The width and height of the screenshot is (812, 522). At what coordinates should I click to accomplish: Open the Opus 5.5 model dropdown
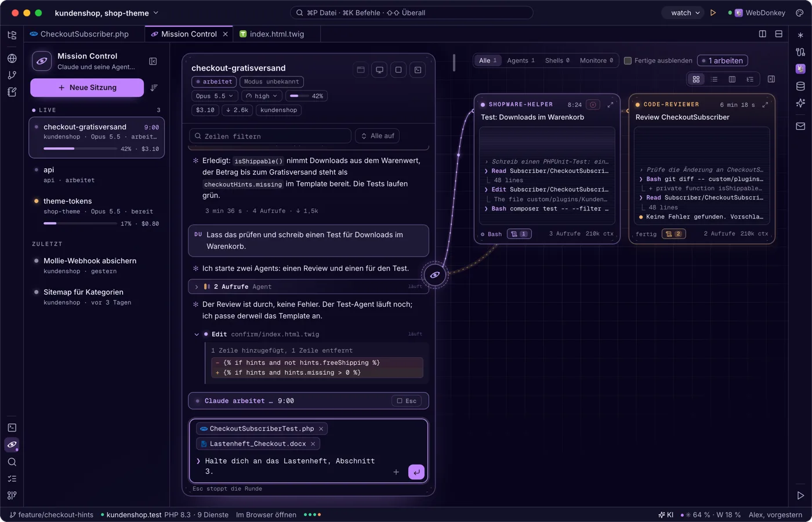coord(215,96)
